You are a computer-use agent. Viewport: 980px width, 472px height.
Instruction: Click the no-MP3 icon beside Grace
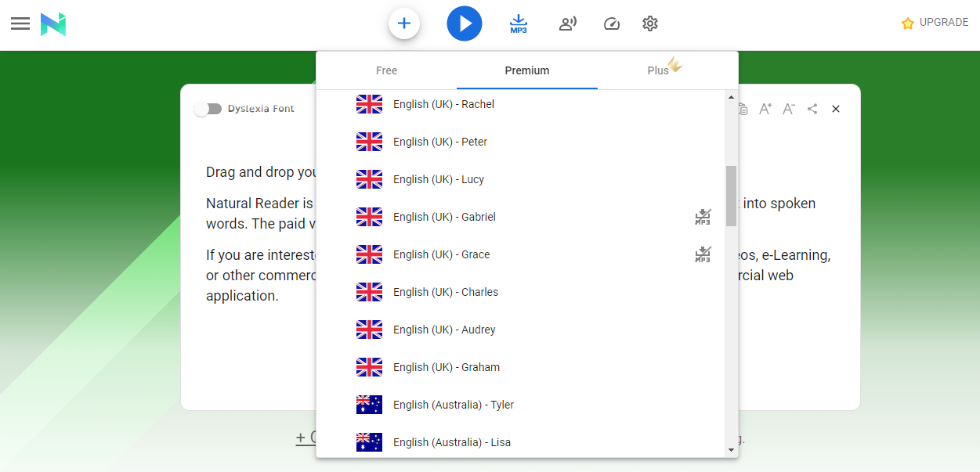703,254
